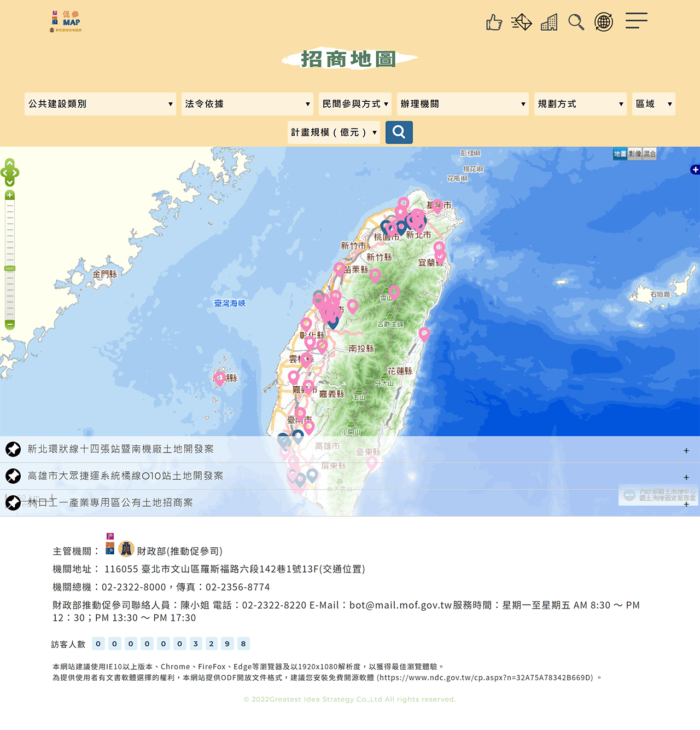This screenshot has height=730, width=700.
Task: Click the footer 促參 small logo
Action: tap(110, 544)
